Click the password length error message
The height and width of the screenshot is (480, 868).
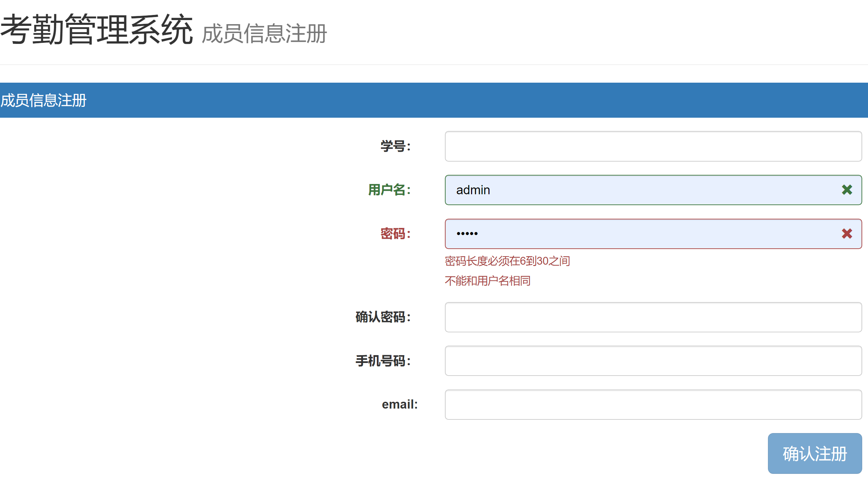[x=507, y=261]
